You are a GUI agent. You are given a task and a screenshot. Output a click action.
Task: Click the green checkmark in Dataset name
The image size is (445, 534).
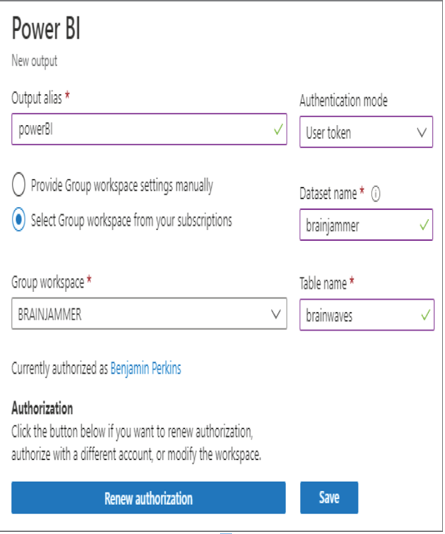click(x=424, y=225)
